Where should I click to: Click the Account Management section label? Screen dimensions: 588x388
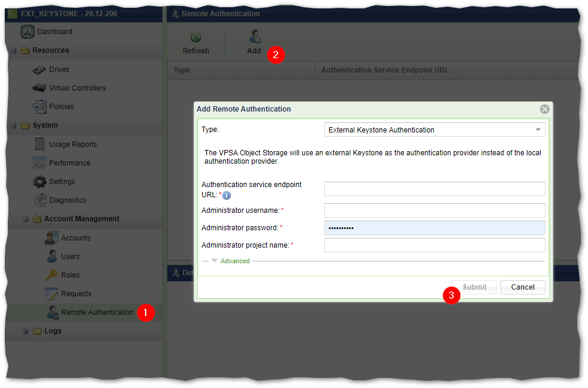pyautogui.click(x=82, y=219)
